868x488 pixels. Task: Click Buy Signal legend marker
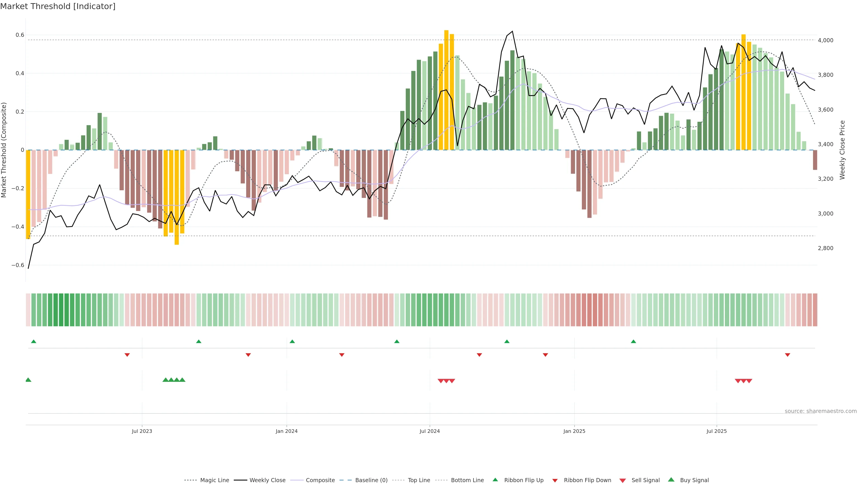click(671, 480)
